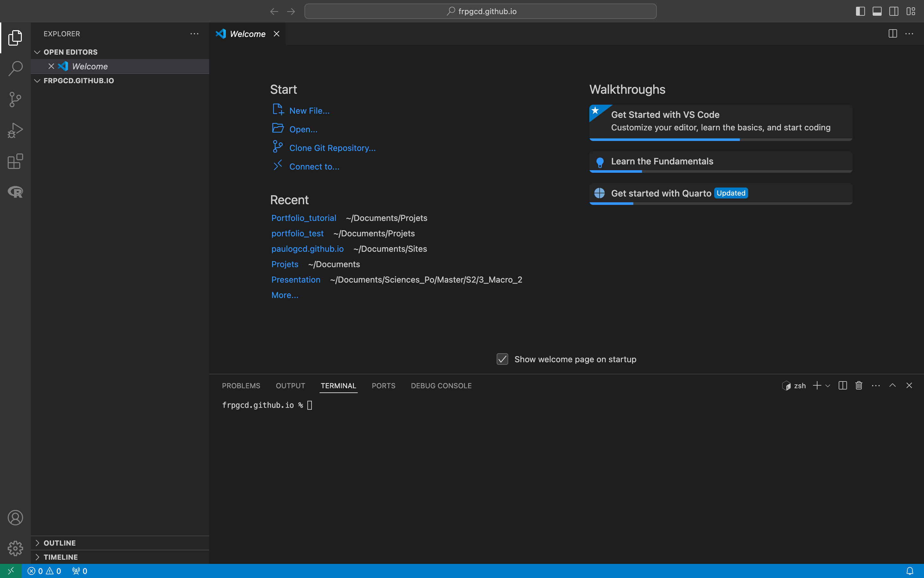The height and width of the screenshot is (578, 924).
Task: Click the frpgcd.github.io command center search
Action: pyautogui.click(x=480, y=12)
